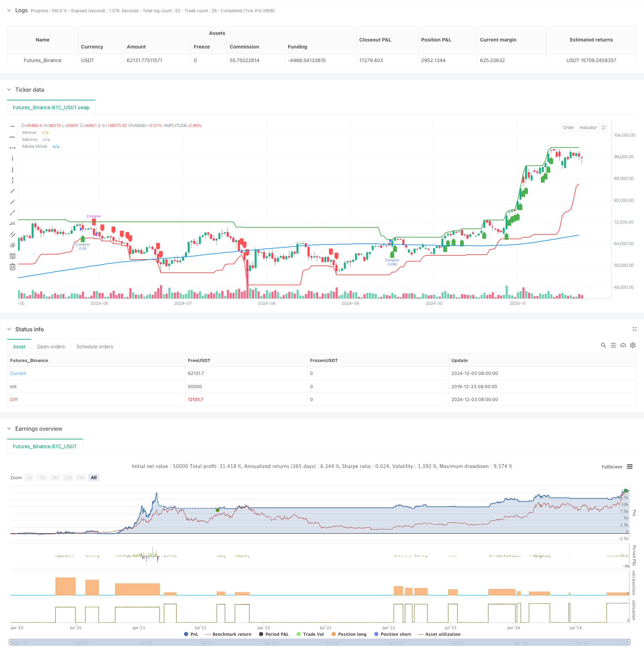Toggle Period P&L legend series

(x=274, y=634)
